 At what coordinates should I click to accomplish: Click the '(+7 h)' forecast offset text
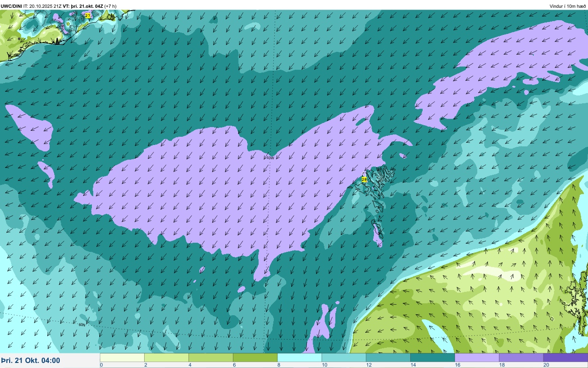coord(110,6)
